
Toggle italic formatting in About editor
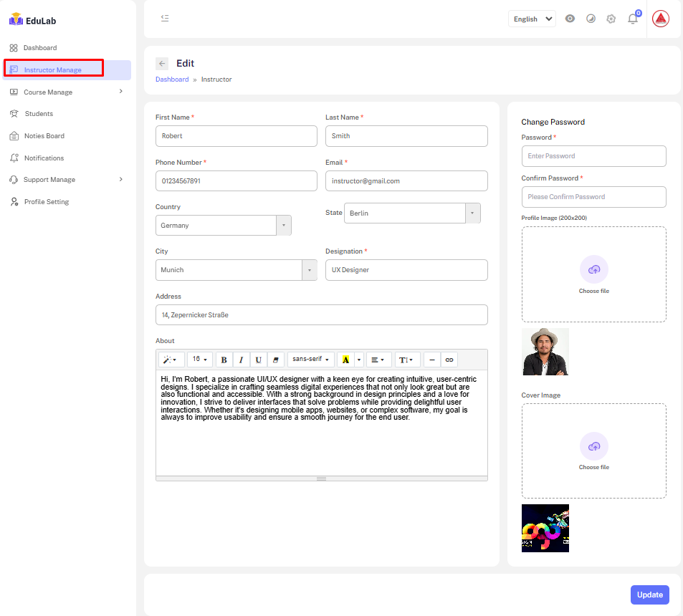[242, 360]
